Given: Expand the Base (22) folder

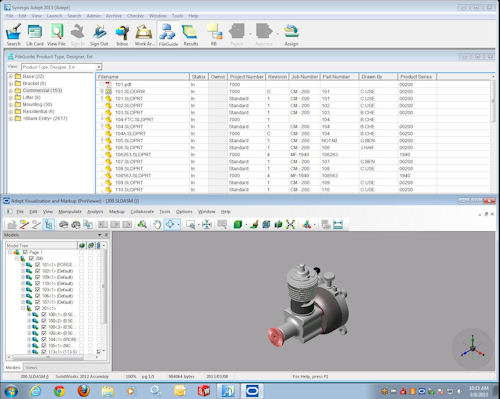Looking at the screenshot, I should [11, 76].
